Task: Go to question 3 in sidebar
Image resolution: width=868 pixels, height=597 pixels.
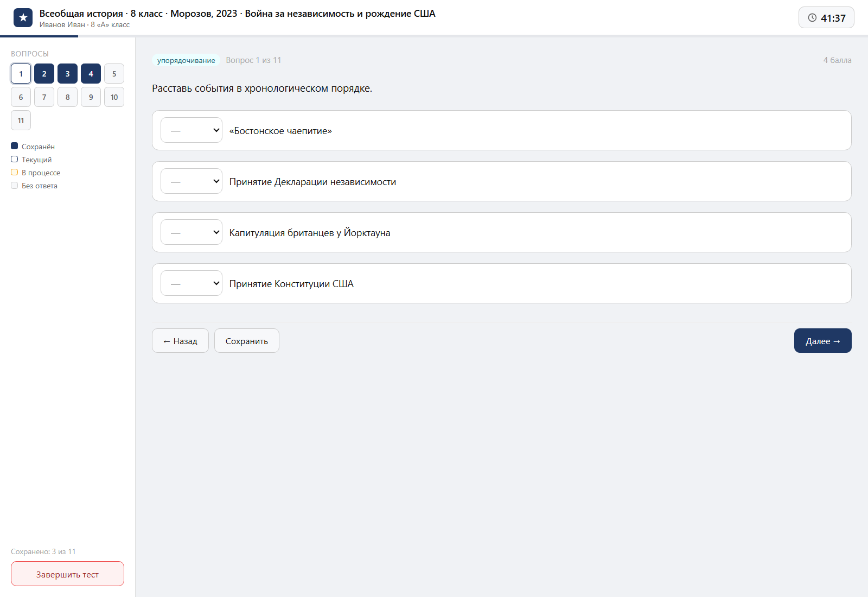Action: click(67, 74)
